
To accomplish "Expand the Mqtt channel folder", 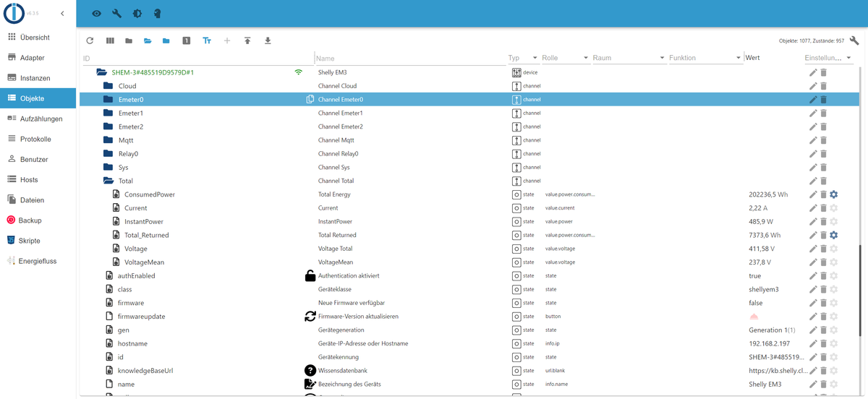I will 108,140.
